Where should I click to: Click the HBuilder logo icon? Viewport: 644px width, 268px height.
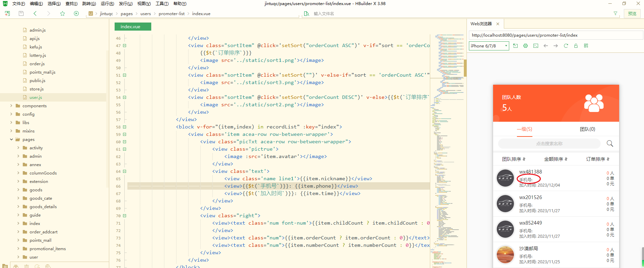[5, 3]
